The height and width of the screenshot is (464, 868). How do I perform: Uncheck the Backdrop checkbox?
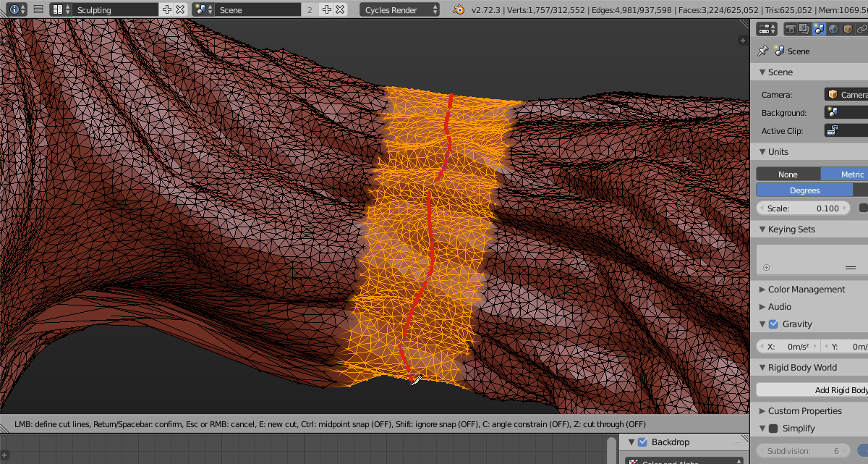coord(642,442)
